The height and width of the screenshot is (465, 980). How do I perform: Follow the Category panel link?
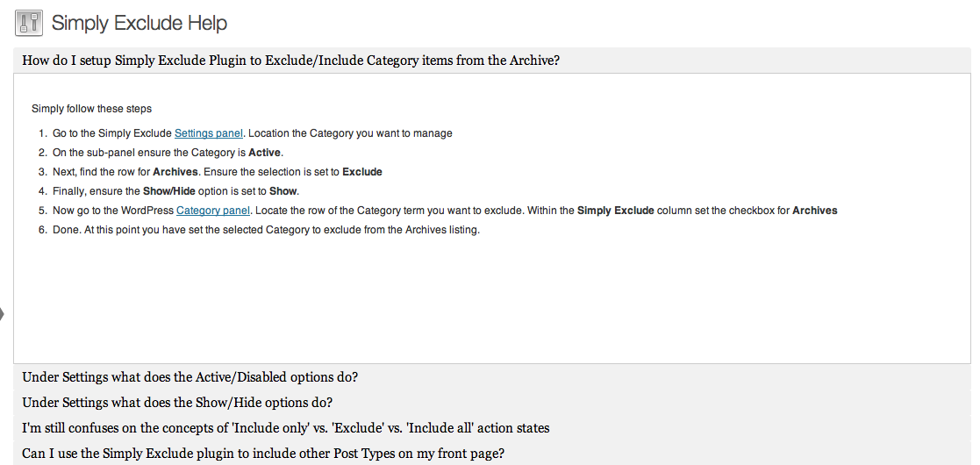(213, 211)
